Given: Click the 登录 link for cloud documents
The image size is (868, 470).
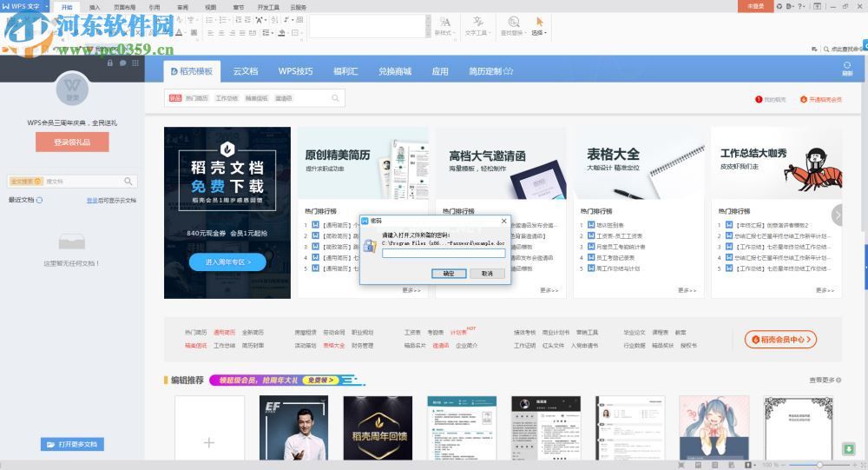Looking at the screenshot, I should (x=92, y=200).
